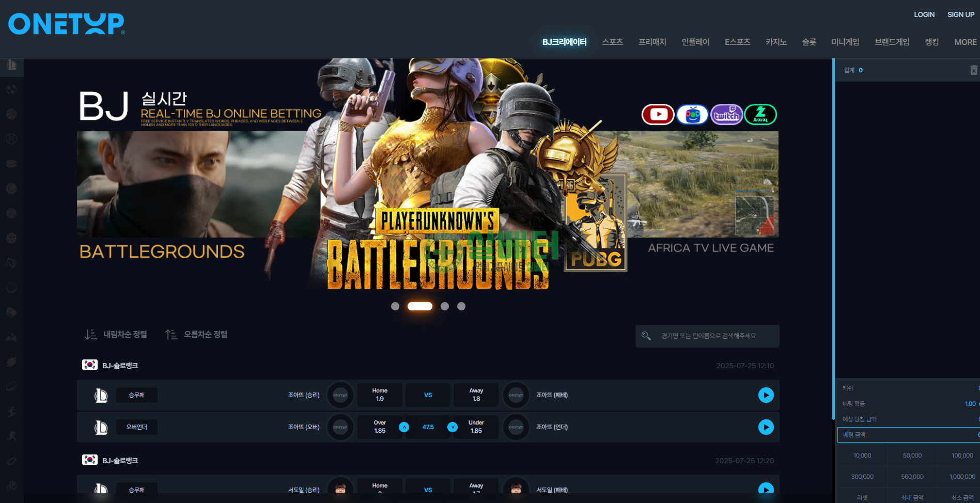Go to third banner slide dot

tap(445, 306)
